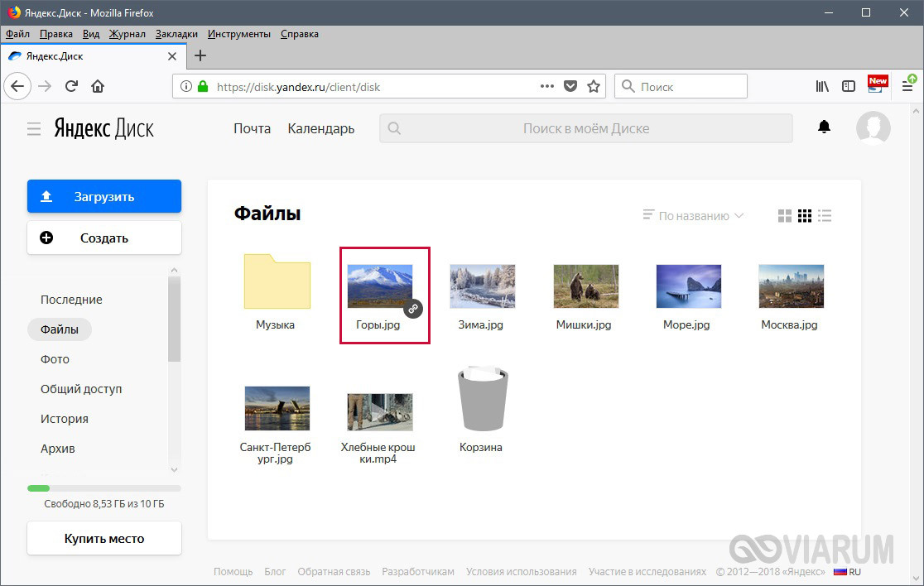The image size is (924, 586).
Task: Open История in the sidebar
Action: [65, 419]
